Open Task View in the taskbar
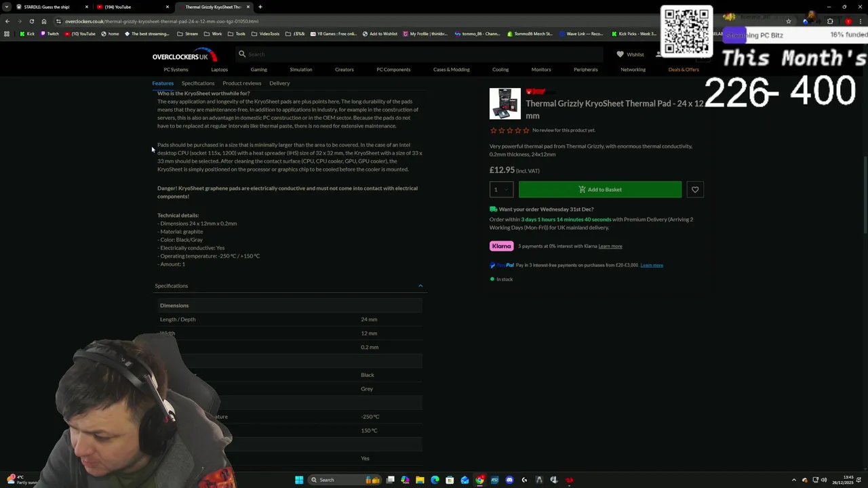Screen dimensions: 868x488 pyautogui.click(x=390, y=480)
